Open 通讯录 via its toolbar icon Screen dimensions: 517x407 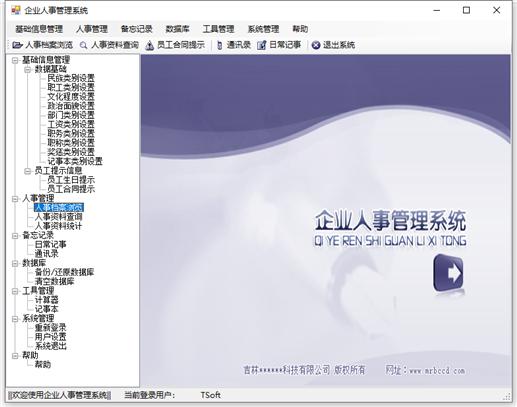(219, 45)
